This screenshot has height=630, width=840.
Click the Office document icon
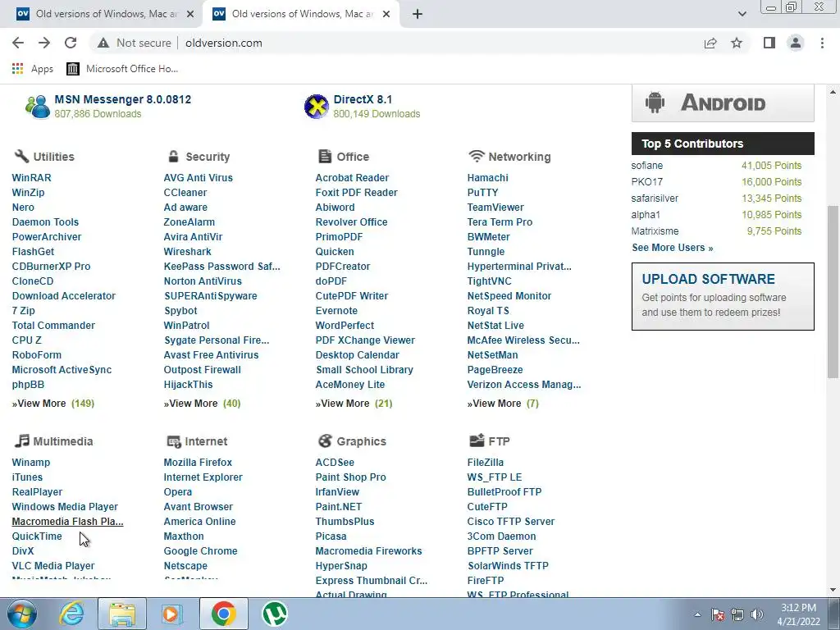pos(325,156)
